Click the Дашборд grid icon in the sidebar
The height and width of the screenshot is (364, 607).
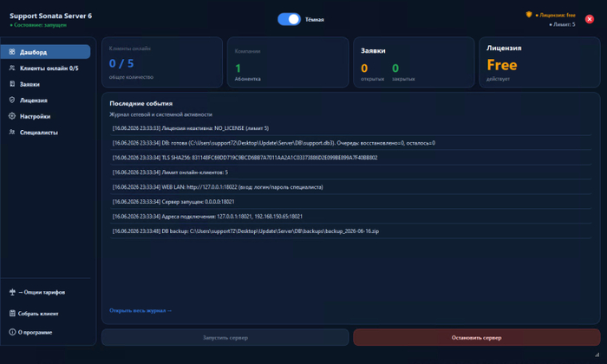pyautogui.click(x=12, y=51)
